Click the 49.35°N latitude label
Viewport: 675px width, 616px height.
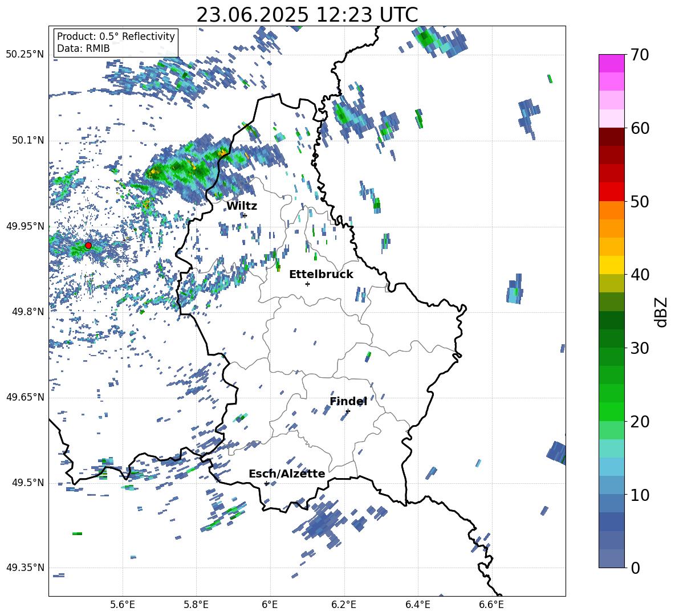[x=26, y=568]
